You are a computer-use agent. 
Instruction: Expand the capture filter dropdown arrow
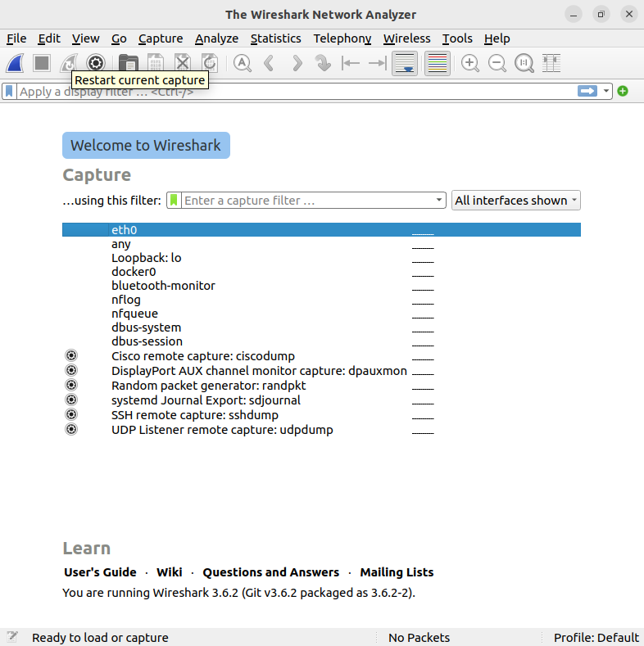(439, 201)
